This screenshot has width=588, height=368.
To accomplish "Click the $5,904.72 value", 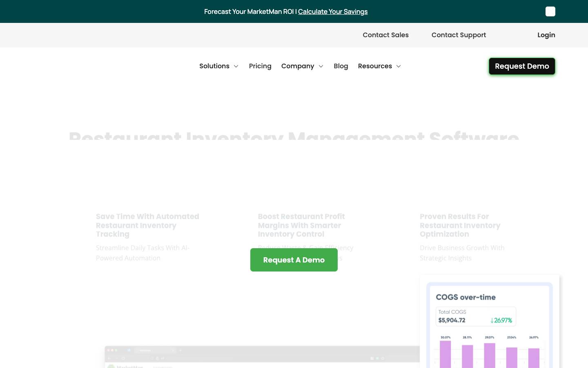I will point(452,320).
